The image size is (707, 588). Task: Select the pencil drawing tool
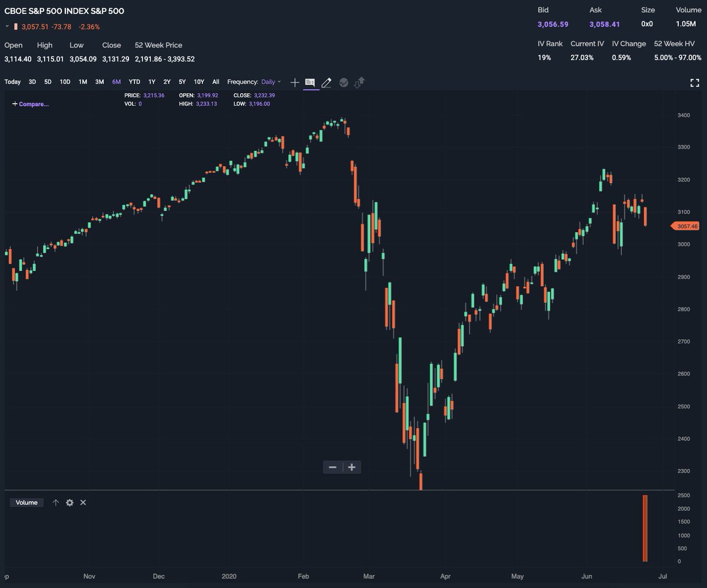[x=326, y=82]
